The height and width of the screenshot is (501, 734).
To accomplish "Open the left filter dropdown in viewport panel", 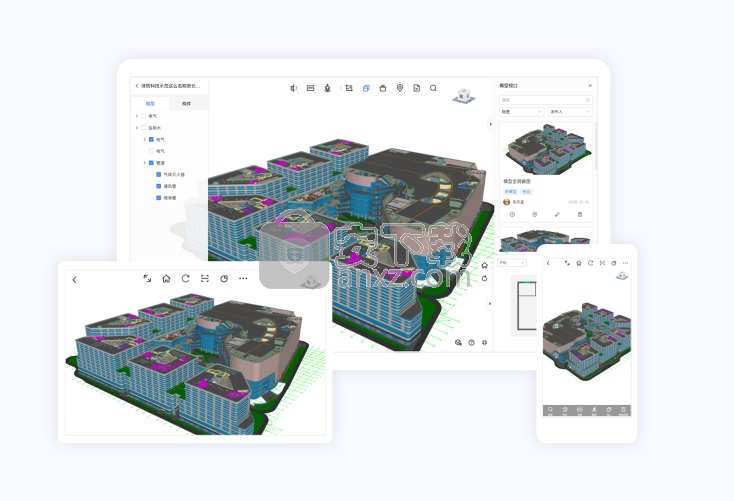I will 521,112.
